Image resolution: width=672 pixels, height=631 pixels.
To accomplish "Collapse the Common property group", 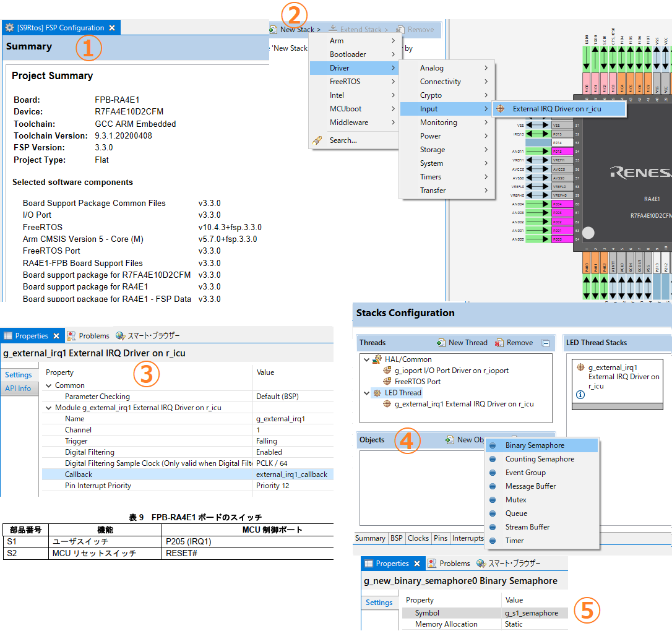I will [x=48, y=385].
